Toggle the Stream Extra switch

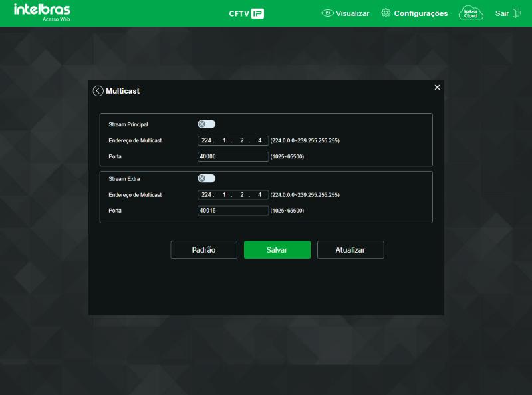[x=206, y=178]
